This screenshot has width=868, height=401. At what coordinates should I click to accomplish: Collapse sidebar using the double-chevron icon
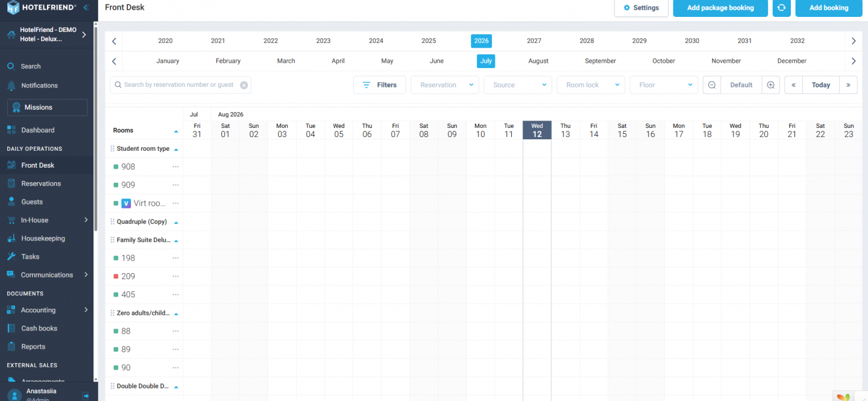click(86, 7)
